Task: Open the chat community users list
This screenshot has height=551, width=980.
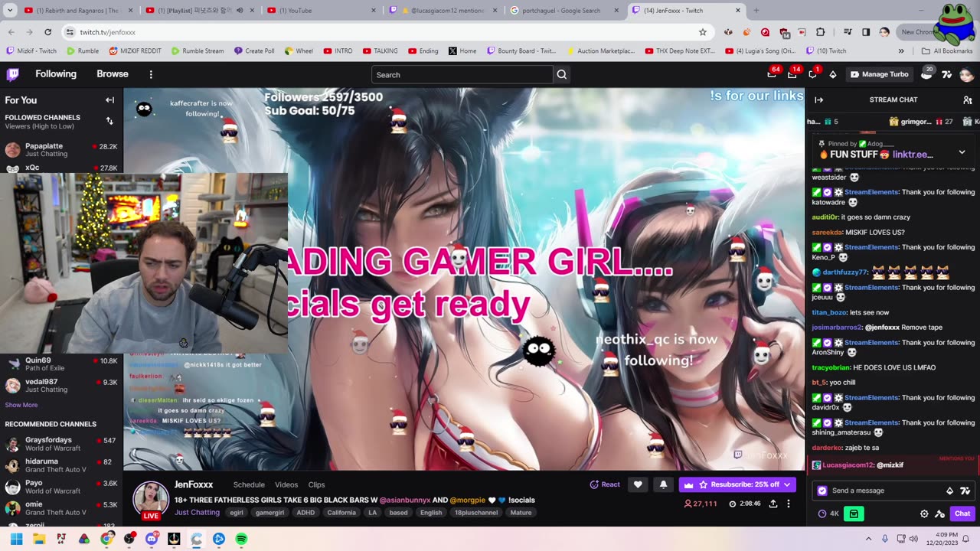Action: coord(967,99)
